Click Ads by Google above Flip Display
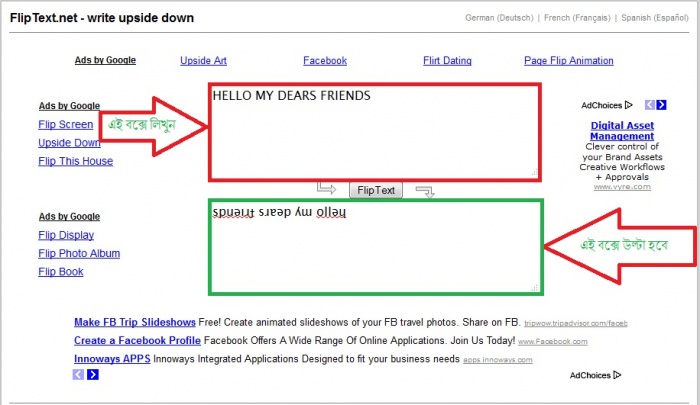This screenshot has height=405, width=700. click(69, 217)
